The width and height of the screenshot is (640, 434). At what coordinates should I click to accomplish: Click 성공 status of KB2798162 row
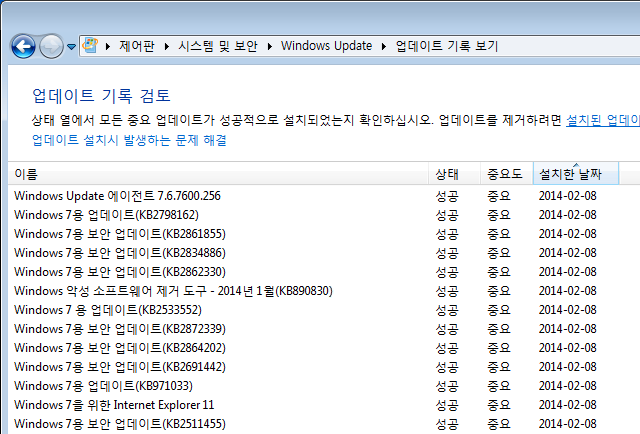(447, 215)
